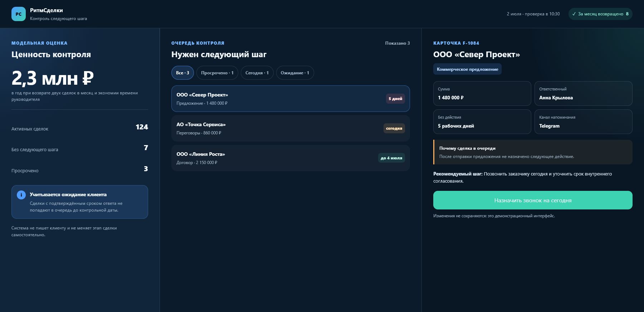Click the РитмСделки app title
The width and height of the screenshot is (644, 312).
[x=47, y=10]
